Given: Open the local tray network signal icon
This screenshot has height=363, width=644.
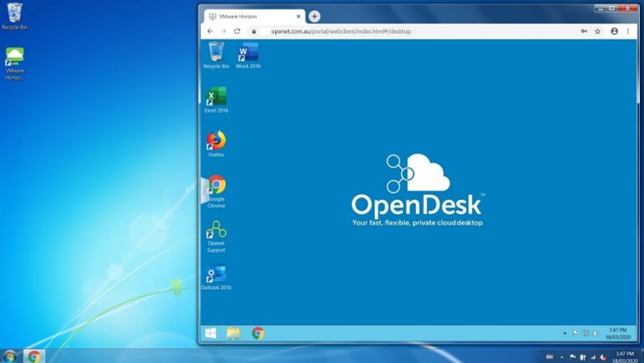Looking at the screenshot, I should coord(593,357).
